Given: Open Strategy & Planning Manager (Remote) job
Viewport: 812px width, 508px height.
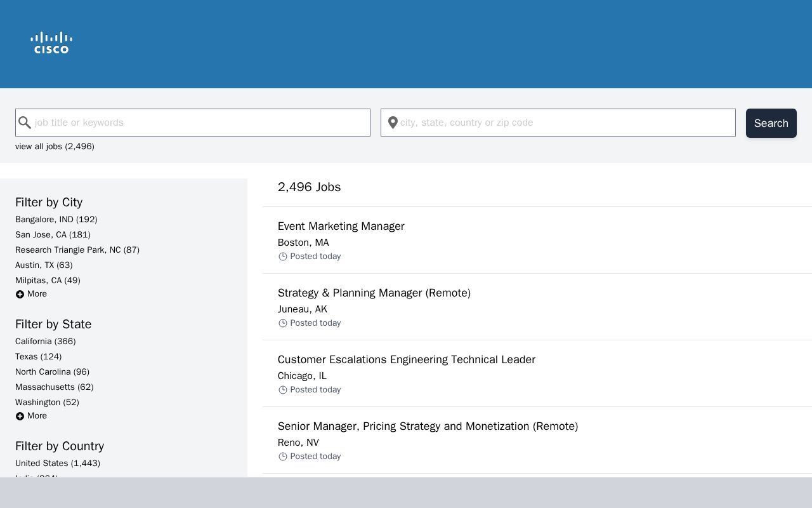Looking at the screenshot, I should (x=374, y=293).
